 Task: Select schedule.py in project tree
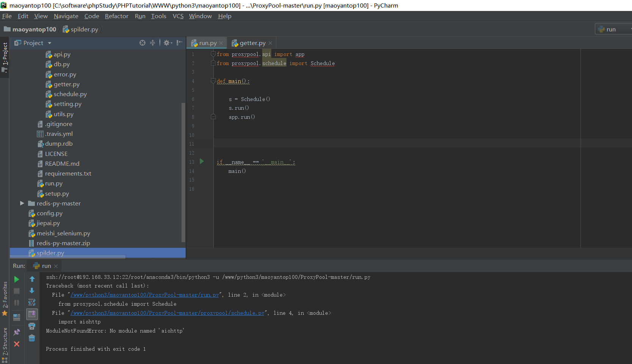[x=70, y=94]
